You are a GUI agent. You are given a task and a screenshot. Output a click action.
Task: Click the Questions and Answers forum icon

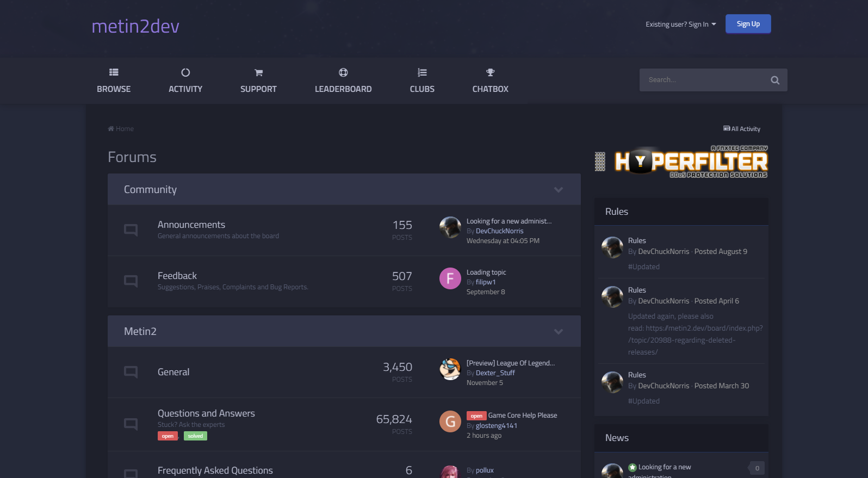(x=131, y=424)
